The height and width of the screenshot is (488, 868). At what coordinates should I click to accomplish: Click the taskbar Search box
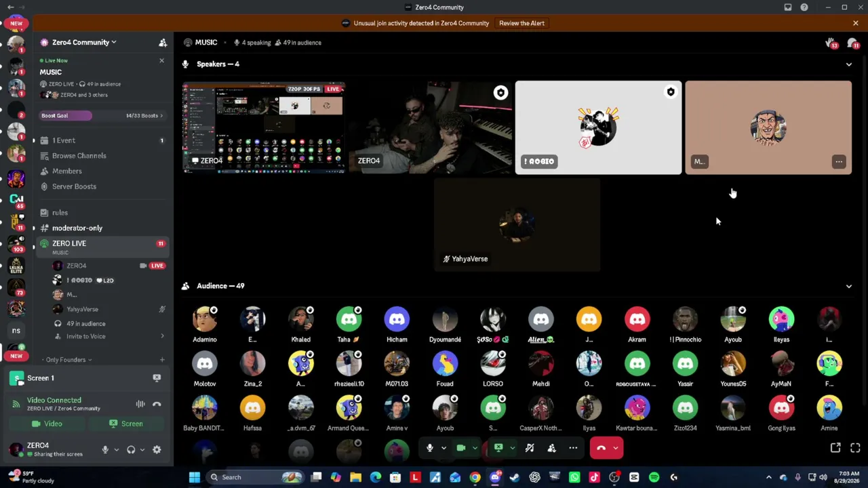(x=256, y=477)
